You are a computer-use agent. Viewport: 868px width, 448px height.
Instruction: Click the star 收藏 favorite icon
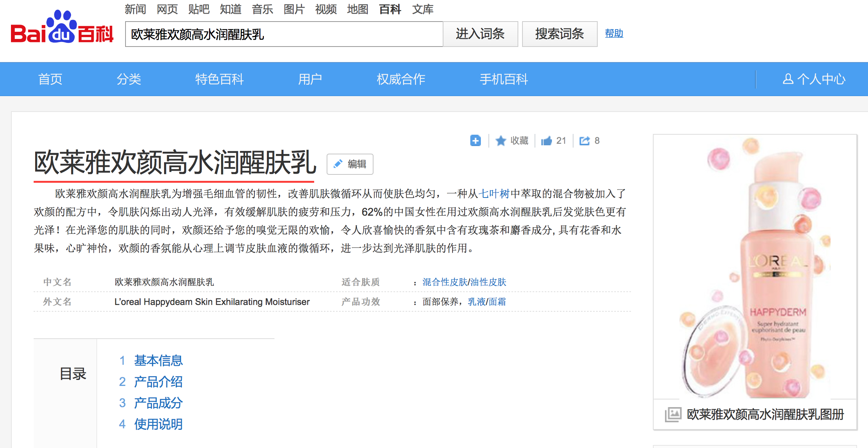tap(501, 141)
